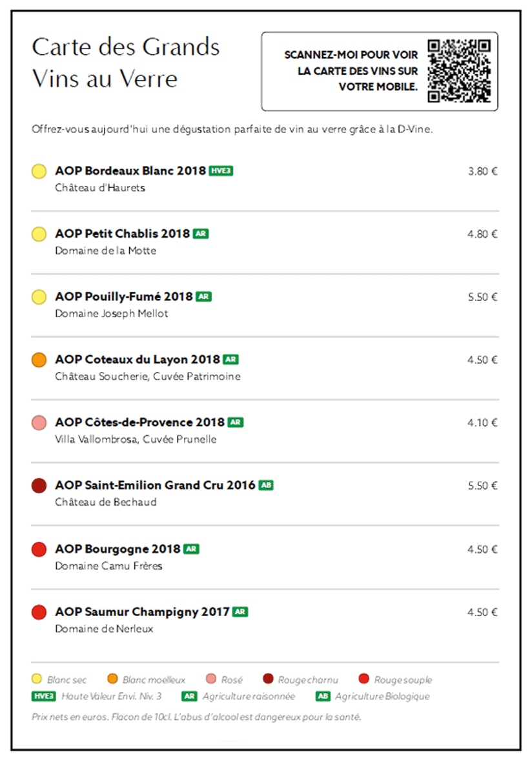Click the HVE3 legend badge at the bottom
This screenshot has width=532, height=760.
pos(44,696)
